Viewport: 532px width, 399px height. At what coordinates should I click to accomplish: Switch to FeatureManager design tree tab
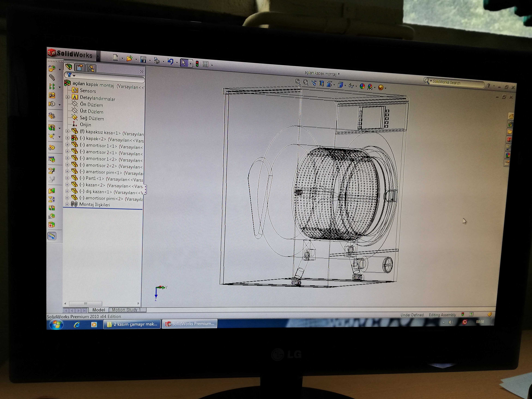click(x=69, y=67)
